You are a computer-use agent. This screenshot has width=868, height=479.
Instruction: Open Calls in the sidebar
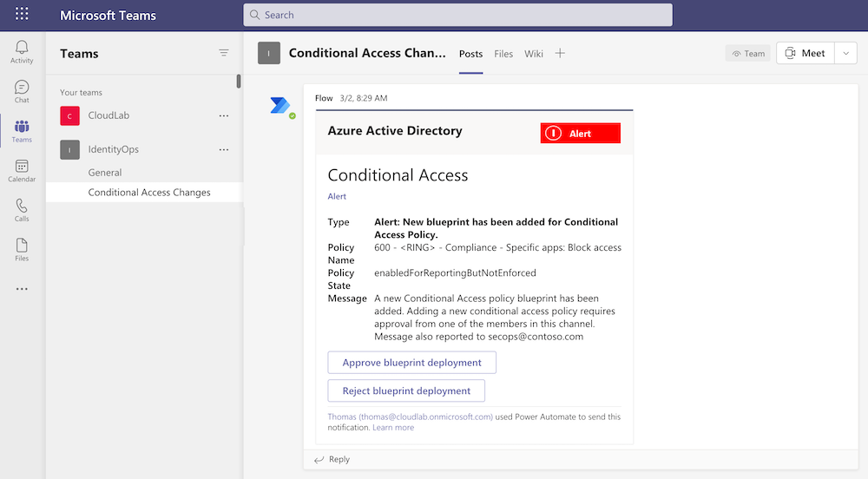[22, 210]
